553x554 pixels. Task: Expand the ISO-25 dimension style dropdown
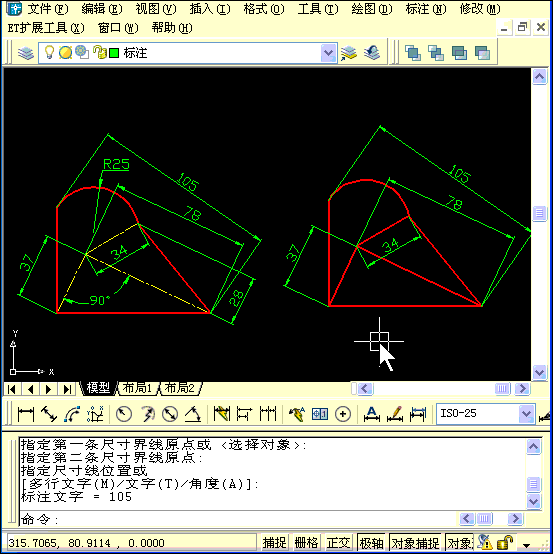pos(526,414)
